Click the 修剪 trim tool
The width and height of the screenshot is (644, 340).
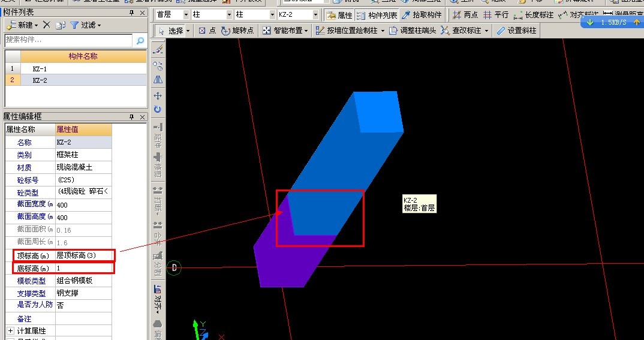[158, 165]
